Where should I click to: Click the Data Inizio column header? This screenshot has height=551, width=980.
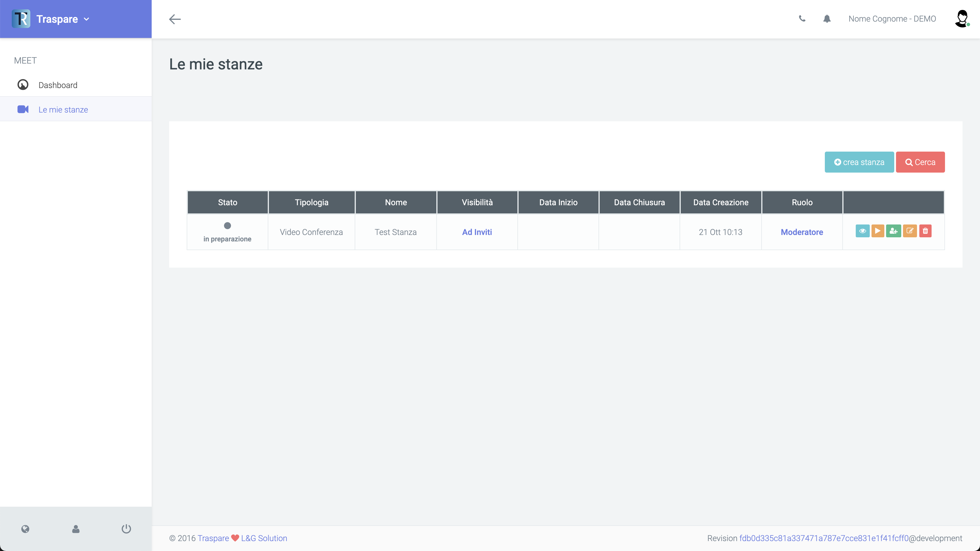click(558, 202)
